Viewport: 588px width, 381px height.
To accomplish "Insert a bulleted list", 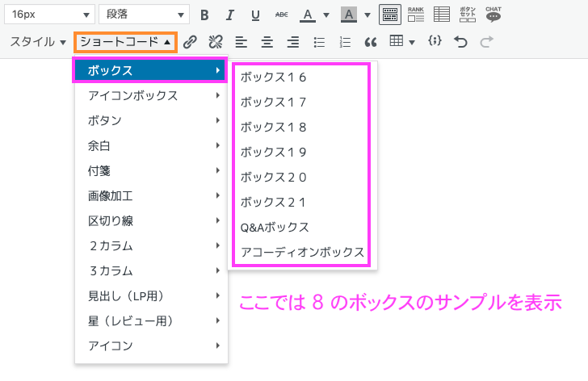I will point(319,42).
